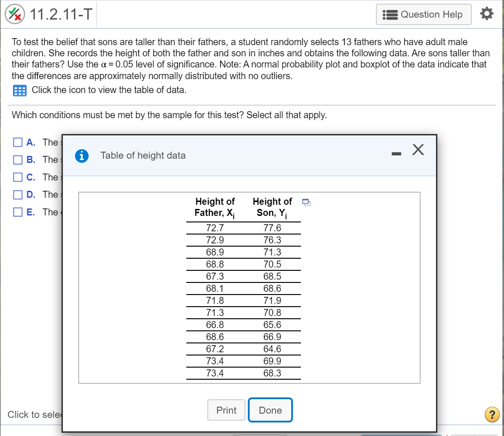Check answer choice A
The width and height of the screenshot is (504, 436).
[x=18, y=142]
